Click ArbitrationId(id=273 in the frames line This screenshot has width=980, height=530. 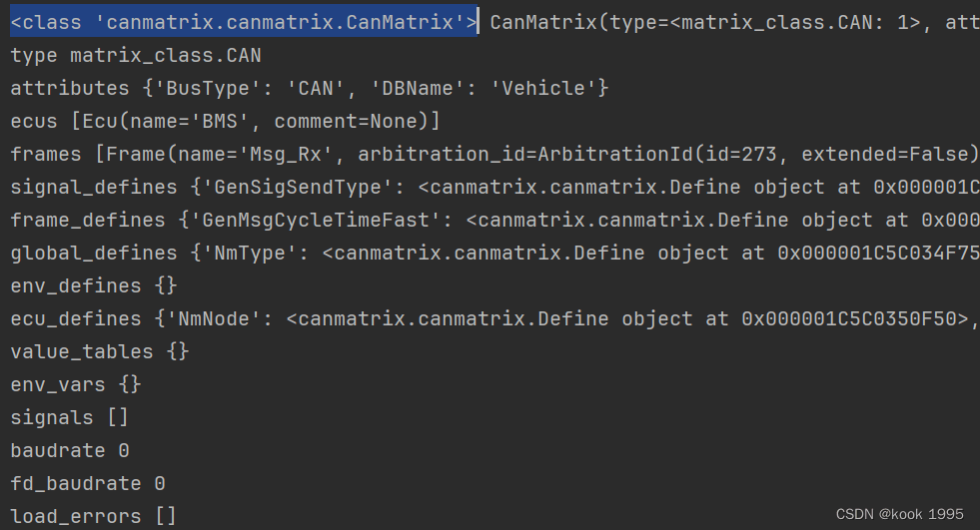tap(657, 154)
